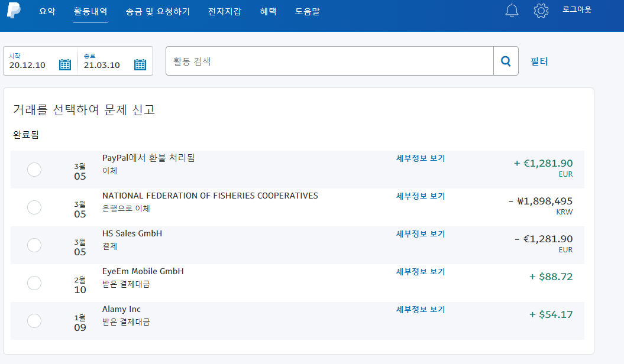Image resolution: width=624 pixels, height=364 pixels.
Task: Open settings via the gear icon
Action: click(541, 10)
